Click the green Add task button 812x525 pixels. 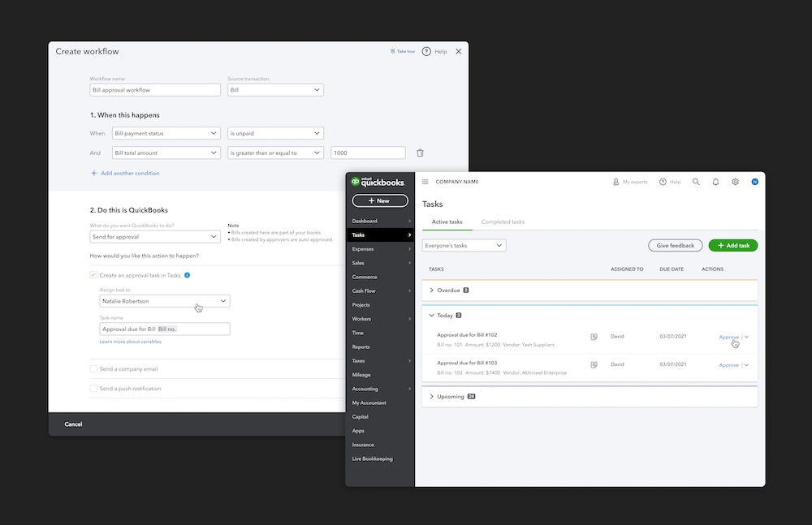click(x=733, y=245)
